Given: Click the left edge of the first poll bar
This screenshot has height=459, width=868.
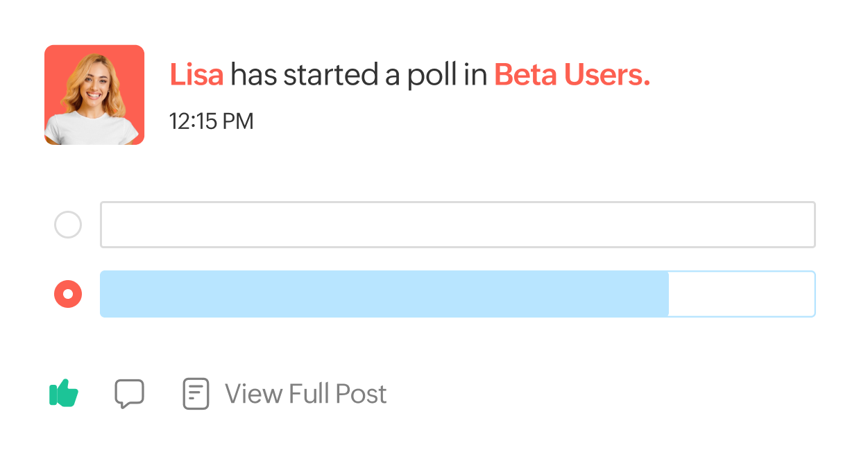Looking at the screenshot, I should [102, 225].
